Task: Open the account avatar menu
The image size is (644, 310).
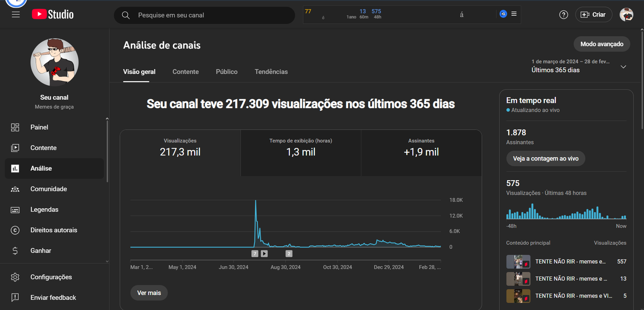Action: pos(626,15)
